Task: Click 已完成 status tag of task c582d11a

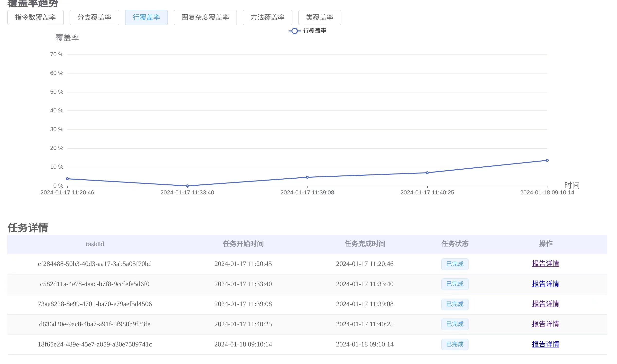Action: pyautogui.click(x=455, y=284)
